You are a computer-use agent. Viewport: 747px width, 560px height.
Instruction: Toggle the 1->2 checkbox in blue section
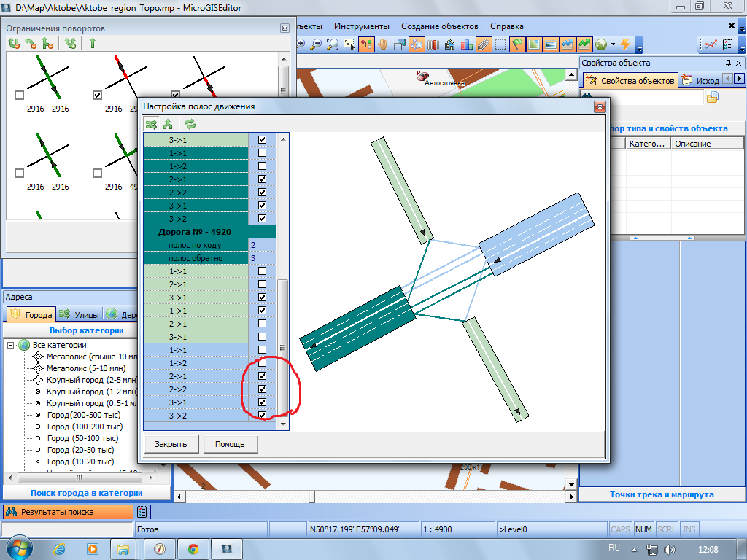[x=262, y=363]
